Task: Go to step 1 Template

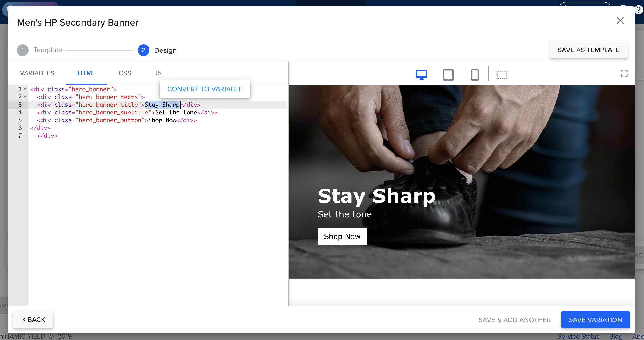Action: tap(40, 50)
